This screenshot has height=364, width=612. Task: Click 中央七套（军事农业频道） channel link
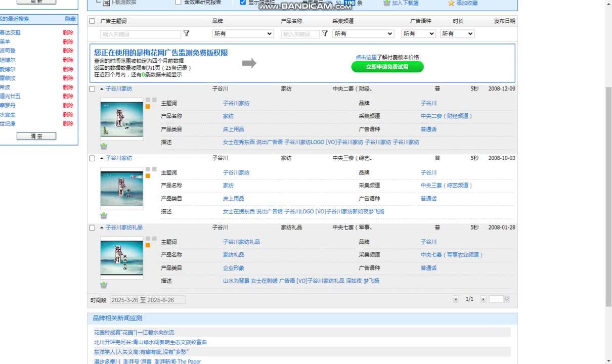click(x=452, y=255)
